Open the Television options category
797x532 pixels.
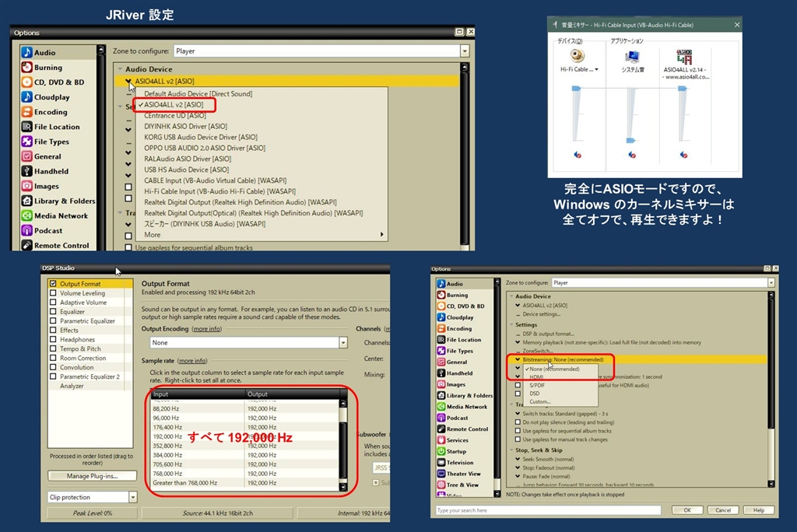pos(455,462)
